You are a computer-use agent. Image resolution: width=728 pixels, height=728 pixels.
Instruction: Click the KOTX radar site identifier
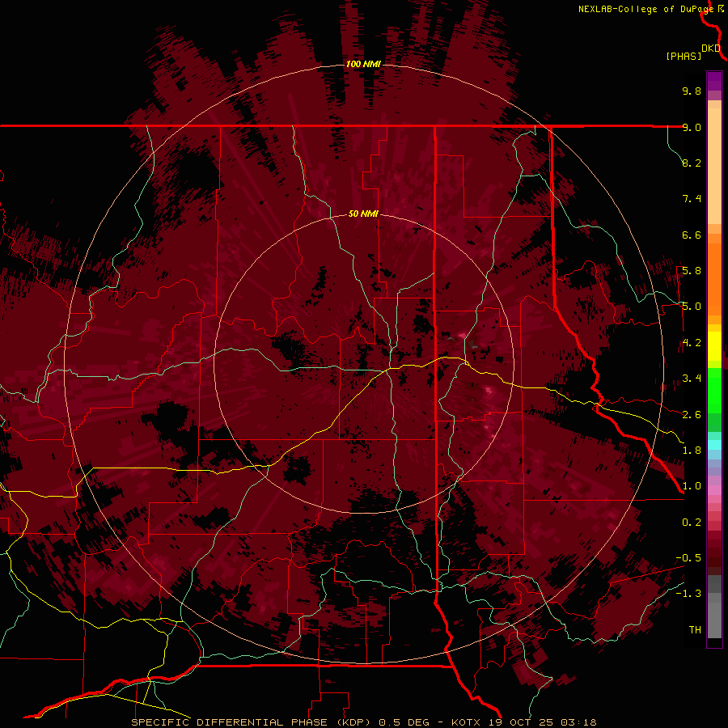coord(467,722)
